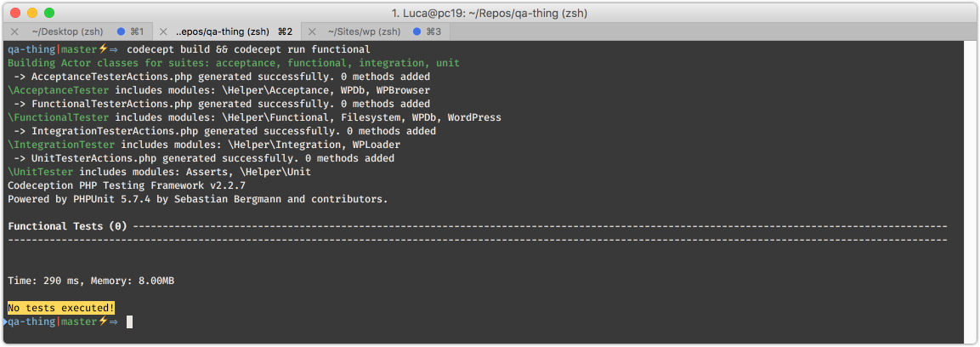
Task: Close the ~/Sites/wp (zsh) tab
Action: point(313,31)
